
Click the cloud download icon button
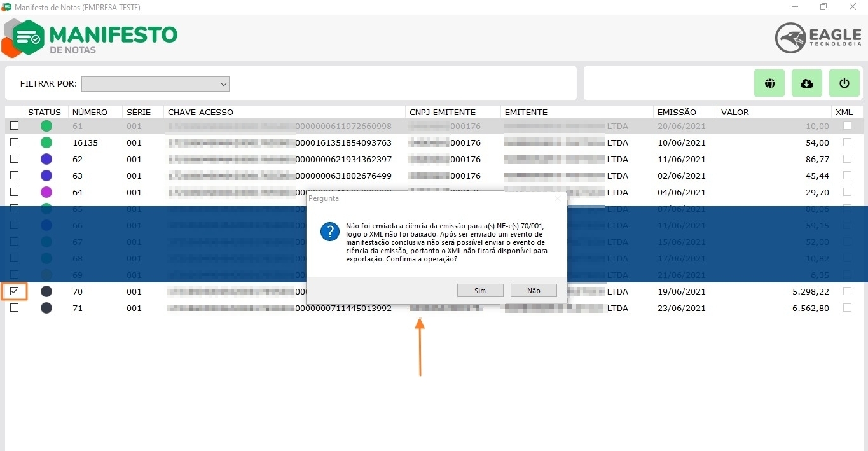point(807,83)
